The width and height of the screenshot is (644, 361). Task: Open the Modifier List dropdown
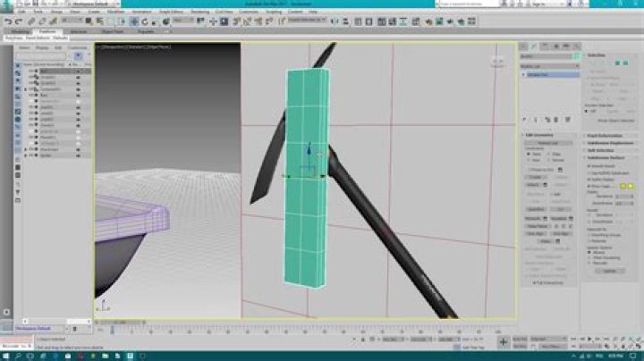pyautogui.click(x=549, y=66)
